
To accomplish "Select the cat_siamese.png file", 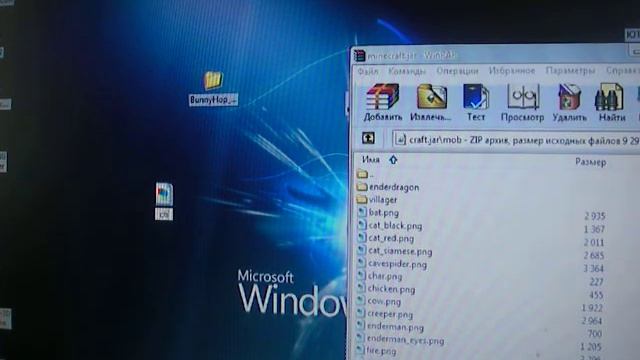I will (395, 251).
